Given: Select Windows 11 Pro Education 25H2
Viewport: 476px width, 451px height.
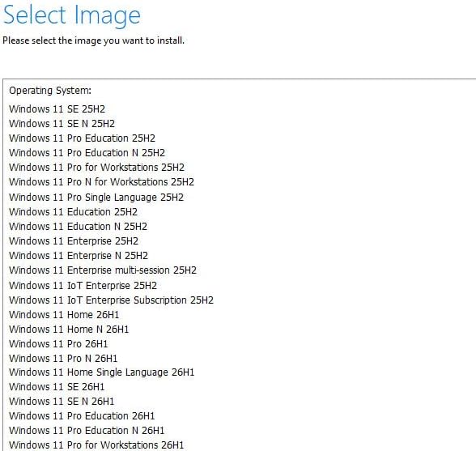Looking at the screenshot, I should point(83,138).
